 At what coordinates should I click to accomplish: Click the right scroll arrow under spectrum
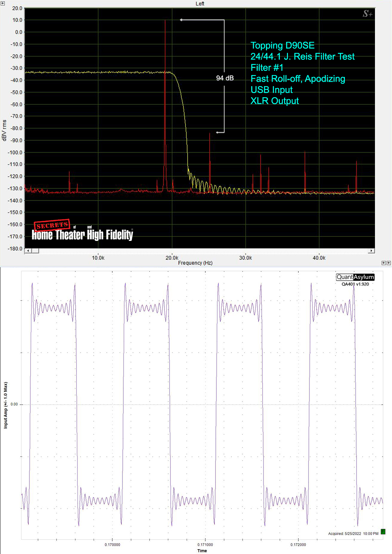371,251
